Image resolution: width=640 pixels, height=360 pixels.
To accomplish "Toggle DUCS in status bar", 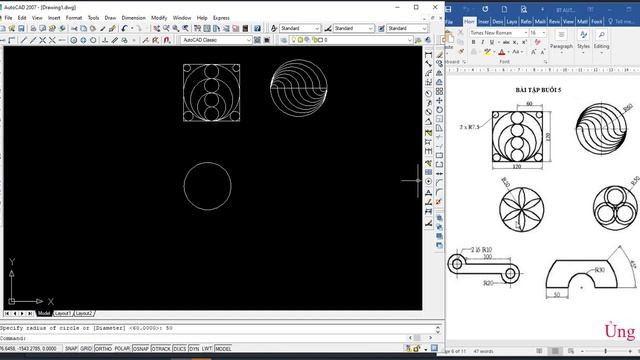I will (x=180, y=349).
